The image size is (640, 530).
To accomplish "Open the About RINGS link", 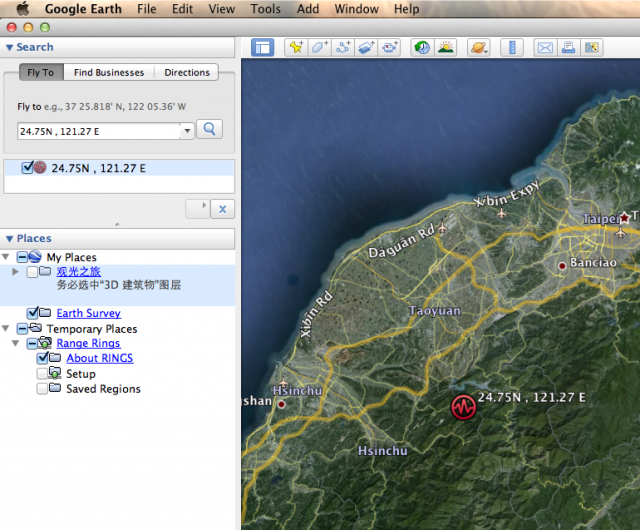I will pyautogui.click(x=100, y=358).
